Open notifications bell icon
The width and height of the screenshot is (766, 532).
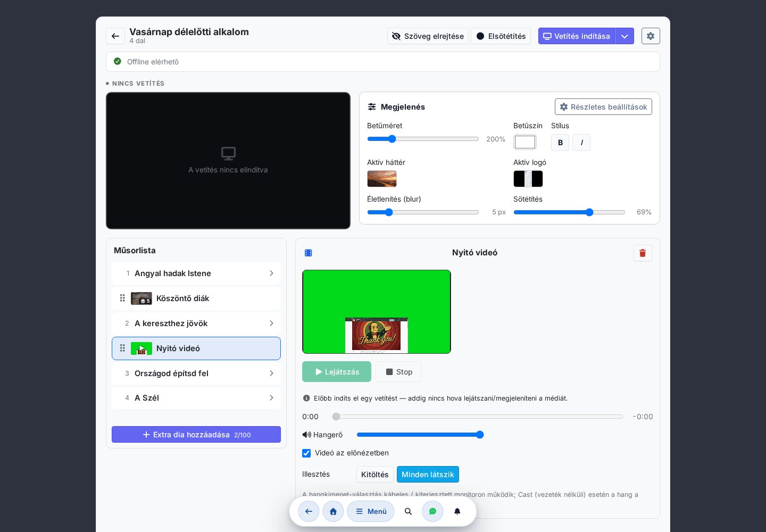coord(457,511)
